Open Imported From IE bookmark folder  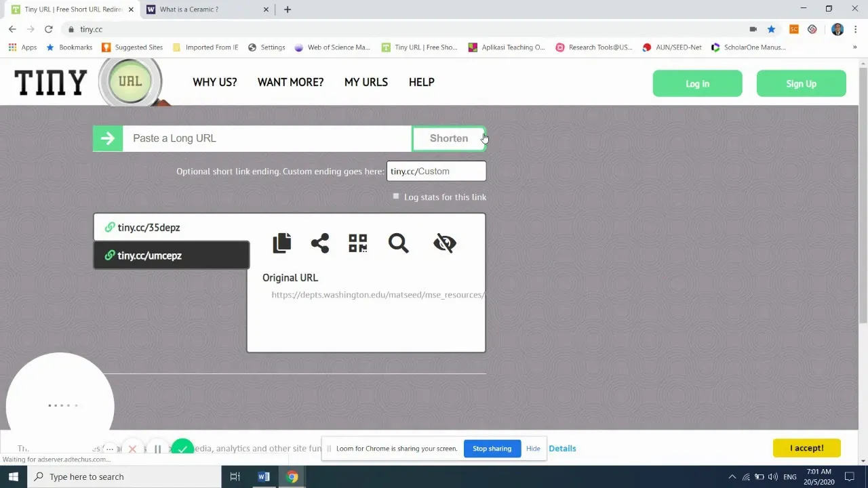tap(205, 47)
